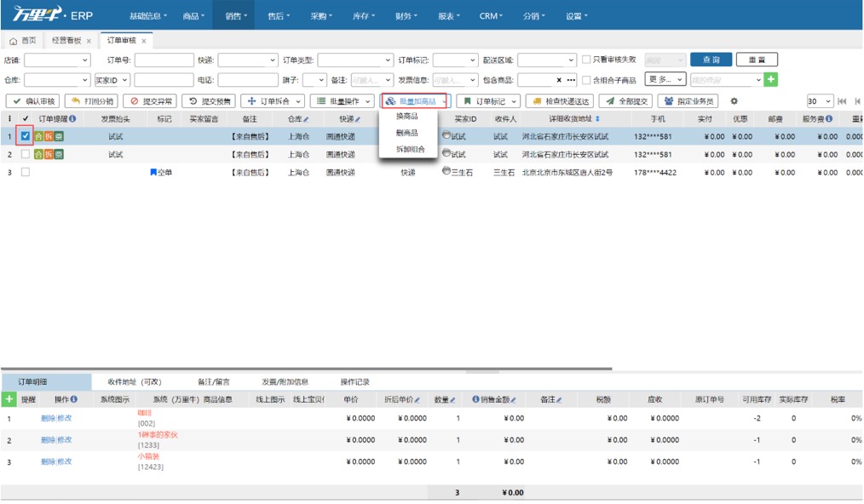The width and height of the screenshot is (864, 504).
Task: Open the 订单类型 dropdown
Action: pos(354,60)
